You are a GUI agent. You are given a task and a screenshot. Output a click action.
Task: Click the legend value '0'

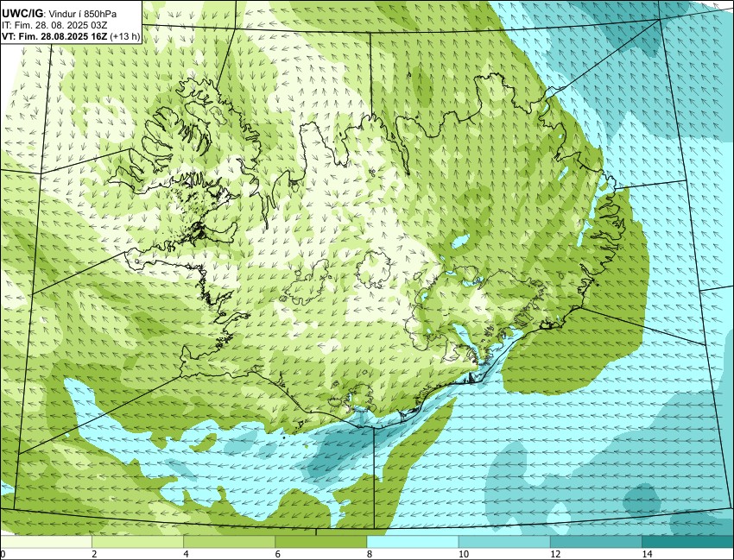[x=3, y=554]
